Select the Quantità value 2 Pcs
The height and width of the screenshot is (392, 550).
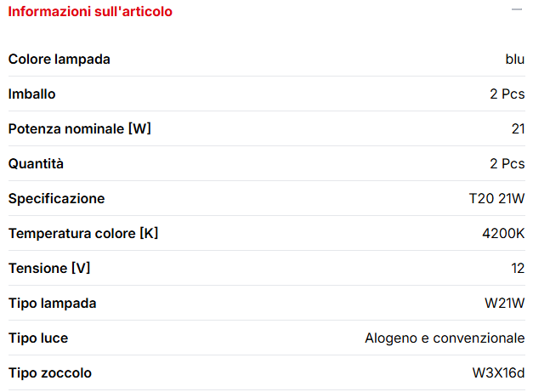click(x=507, y=163)
